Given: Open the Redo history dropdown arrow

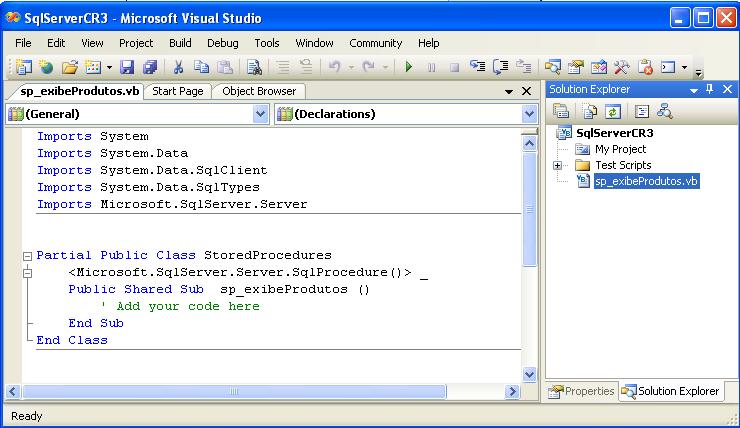Looking at the screenshot, I should (x=385, y=67).
